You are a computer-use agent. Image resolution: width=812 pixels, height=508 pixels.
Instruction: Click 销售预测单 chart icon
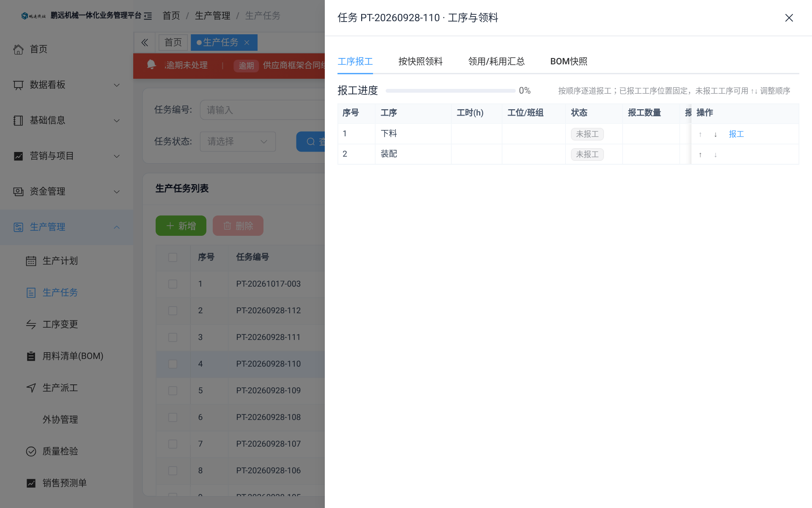point(31,483)
